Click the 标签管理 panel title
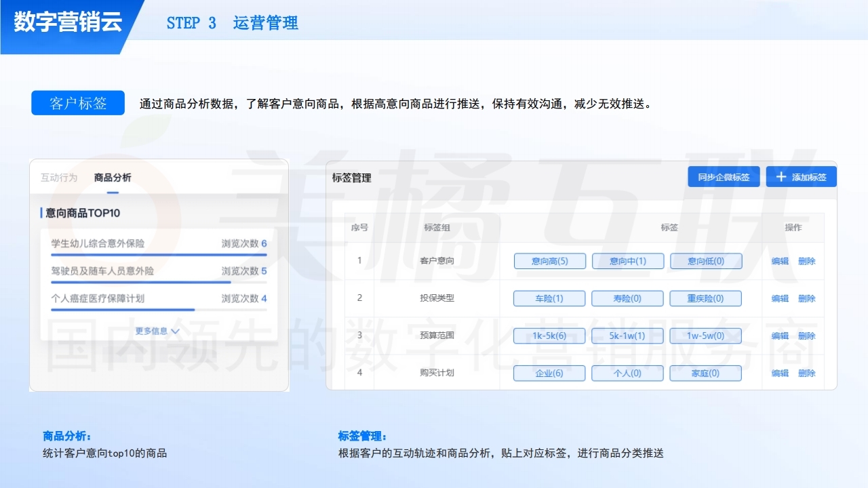868x488 pixels. coord(352,178)
